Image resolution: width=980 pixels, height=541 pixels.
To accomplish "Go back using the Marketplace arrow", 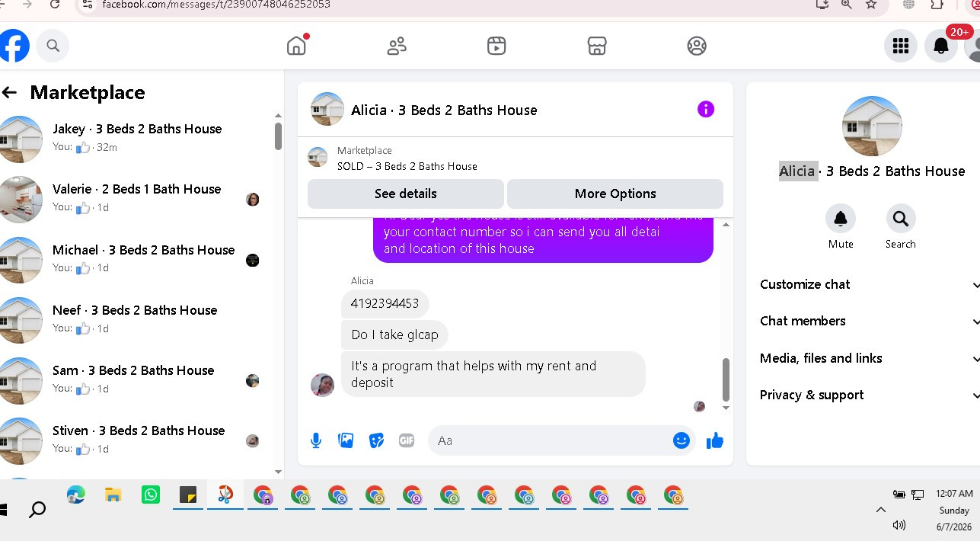I will click(x=9, y=92).
